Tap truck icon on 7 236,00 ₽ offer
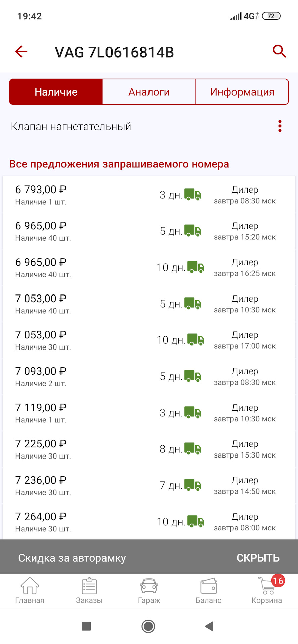The image size is (298, 644). [193, 485]
